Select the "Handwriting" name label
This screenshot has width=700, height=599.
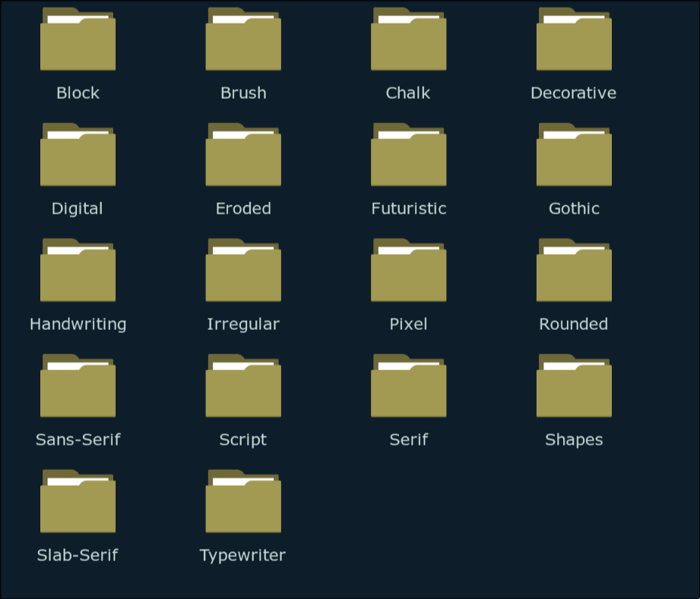[x=78, y=325]
